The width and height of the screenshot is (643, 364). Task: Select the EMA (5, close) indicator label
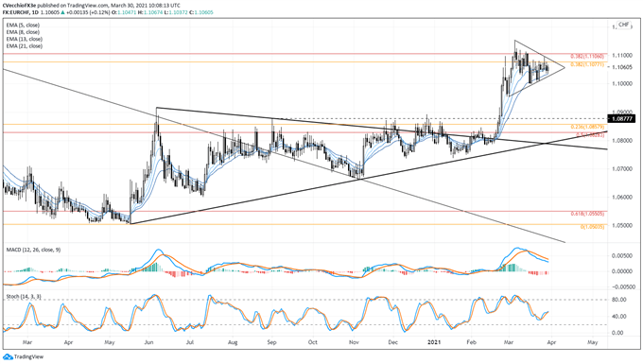point(23,25)
